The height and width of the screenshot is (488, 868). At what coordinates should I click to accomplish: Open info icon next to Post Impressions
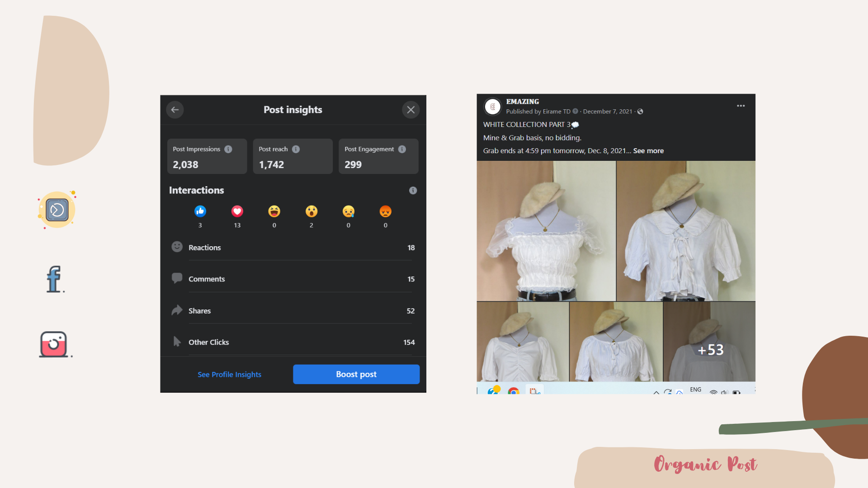point(228,149)
